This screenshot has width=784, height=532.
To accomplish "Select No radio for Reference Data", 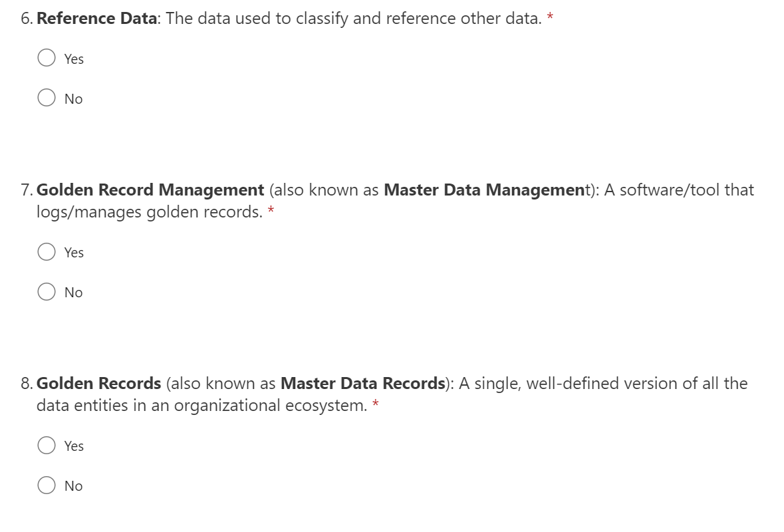I will click(x=47, y=98).
